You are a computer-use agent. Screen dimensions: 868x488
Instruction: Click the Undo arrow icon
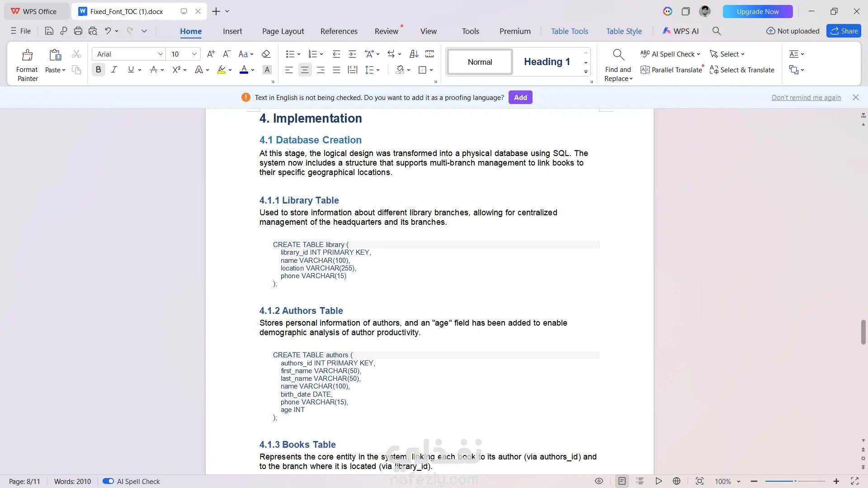pyautogui.click(x=108, y=31)
